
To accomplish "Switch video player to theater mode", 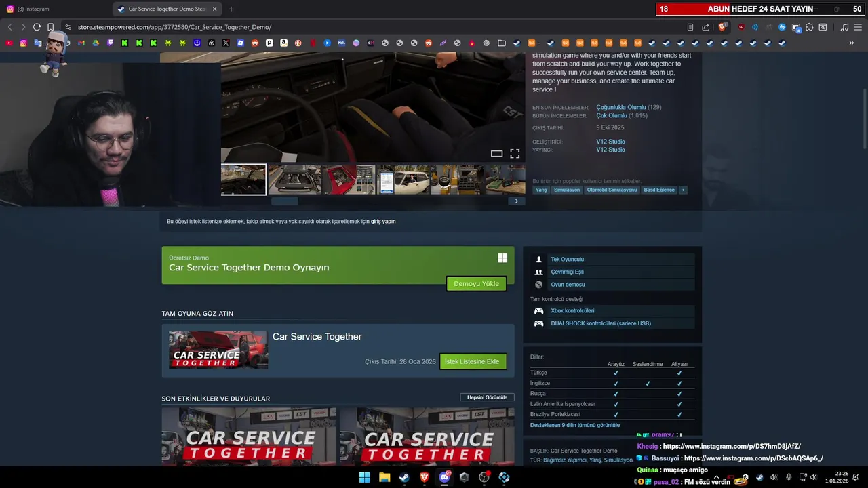I will click(496, 154).
